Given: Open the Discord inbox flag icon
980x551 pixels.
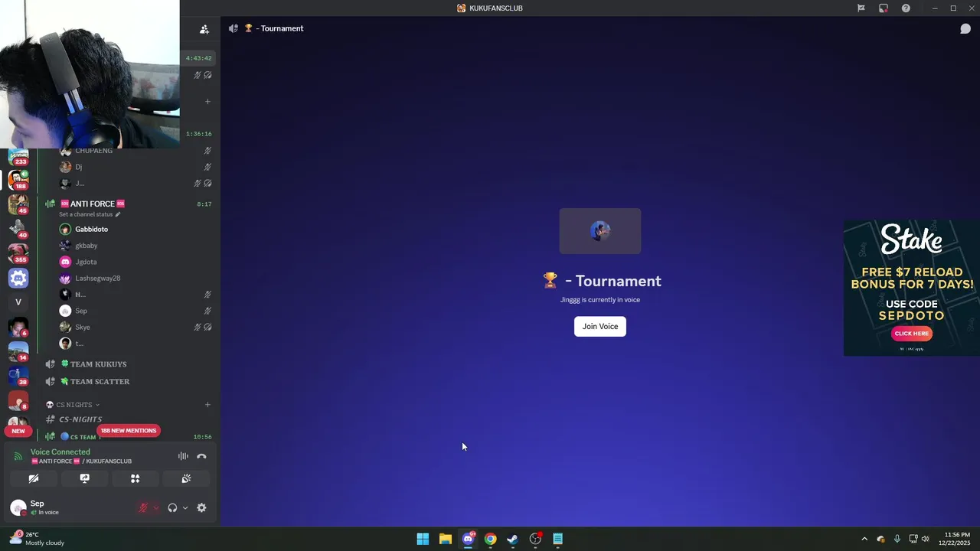Looking at the screenshot, I should click(861, 8).
